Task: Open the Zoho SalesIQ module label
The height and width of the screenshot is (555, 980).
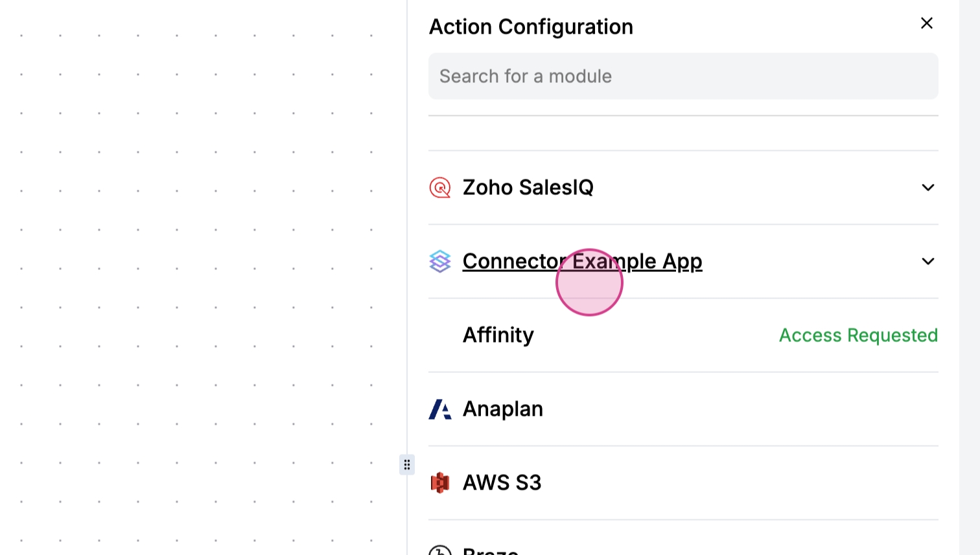Action: coord(528,188)
